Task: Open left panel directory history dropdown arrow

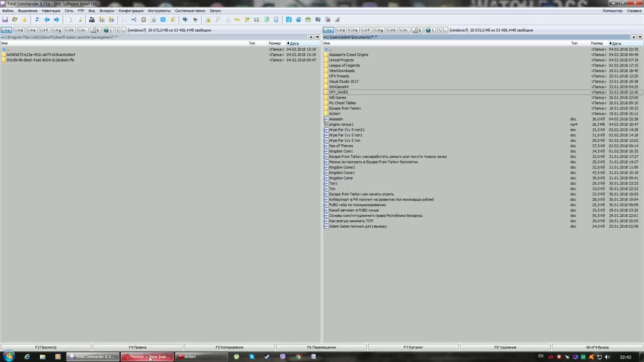Action: tap(317, 37)
